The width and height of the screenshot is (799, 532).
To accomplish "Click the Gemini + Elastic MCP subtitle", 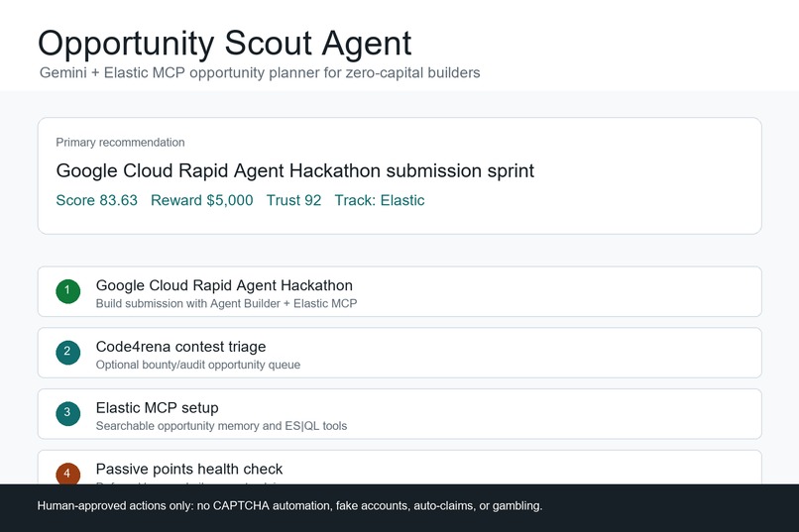I will 260,72.
